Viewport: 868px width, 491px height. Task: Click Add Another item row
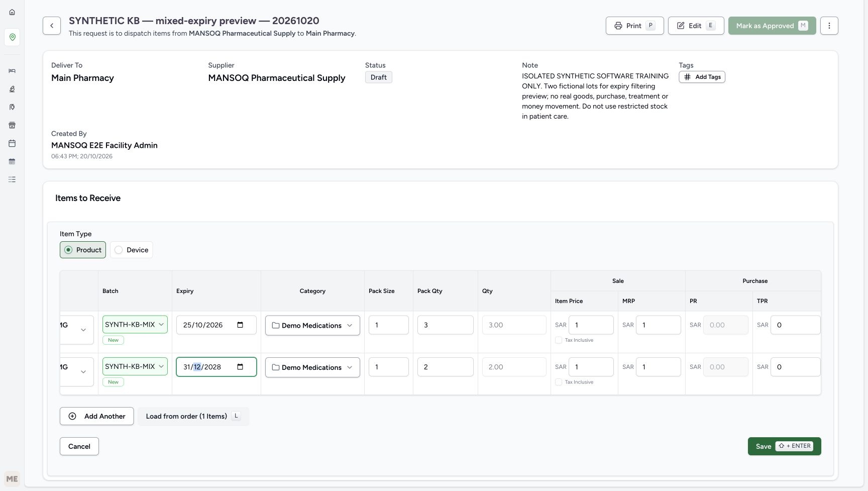tap(96, 416)
